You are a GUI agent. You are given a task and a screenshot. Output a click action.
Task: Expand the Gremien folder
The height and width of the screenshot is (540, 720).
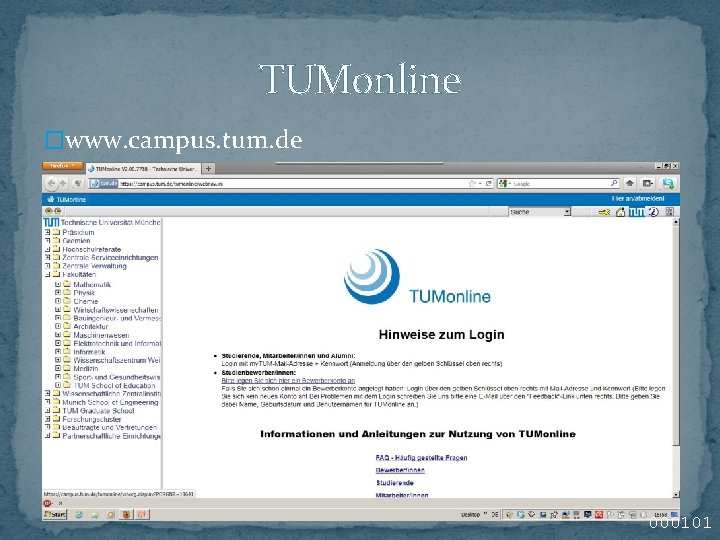coord(47,241)
